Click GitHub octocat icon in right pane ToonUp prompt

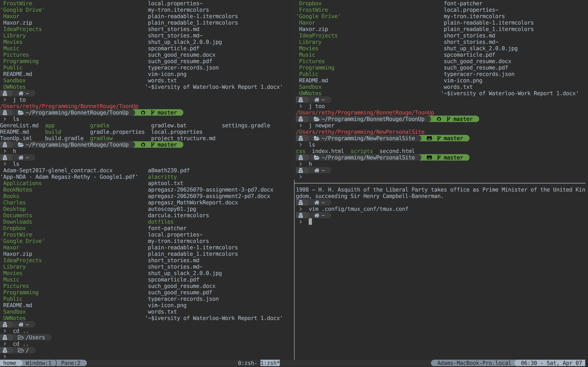[x=439, y=119]
